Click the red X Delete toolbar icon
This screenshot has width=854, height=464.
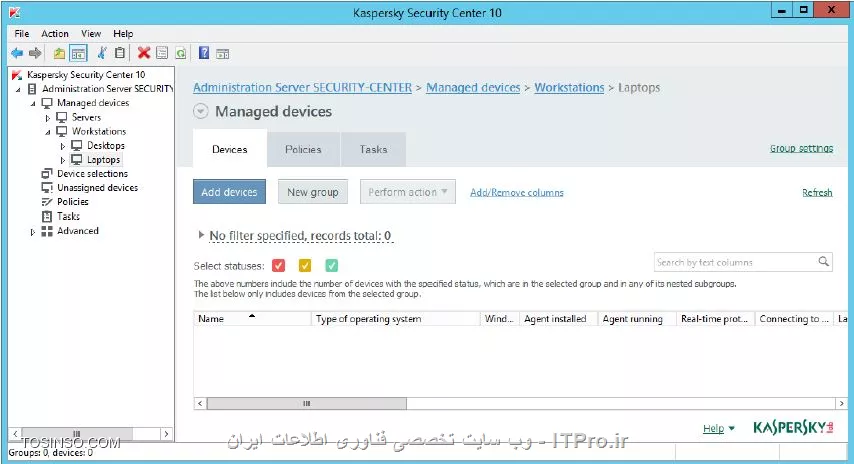click(x=144, y=53)
